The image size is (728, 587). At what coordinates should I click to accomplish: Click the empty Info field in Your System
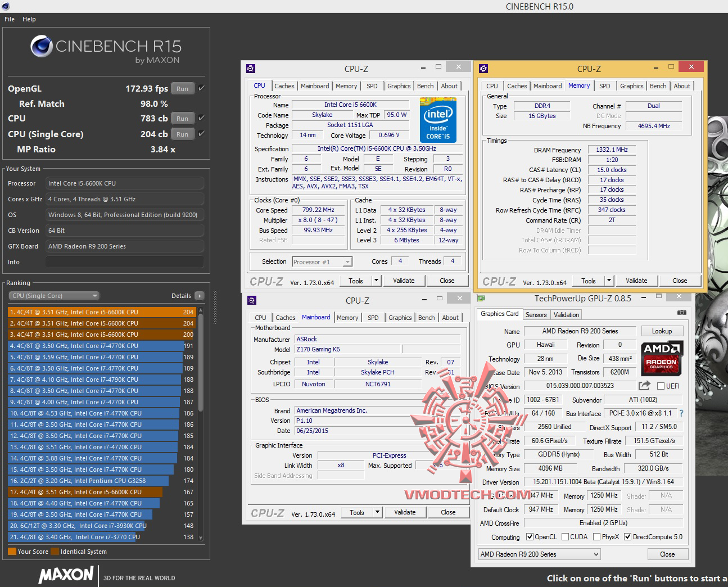(x=124, y=262)
